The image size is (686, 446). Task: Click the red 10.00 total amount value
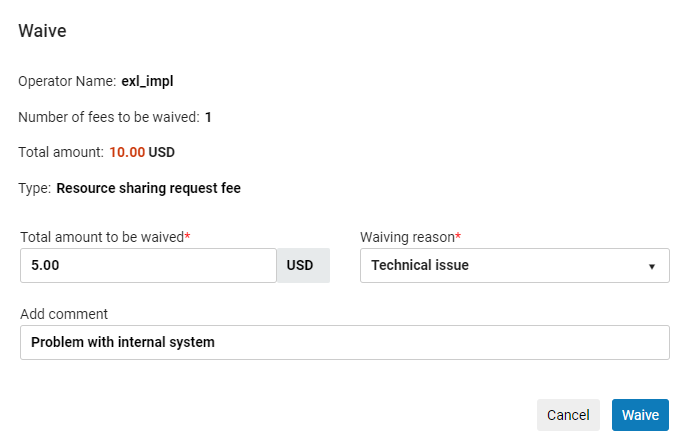click(x=127, y=152)
